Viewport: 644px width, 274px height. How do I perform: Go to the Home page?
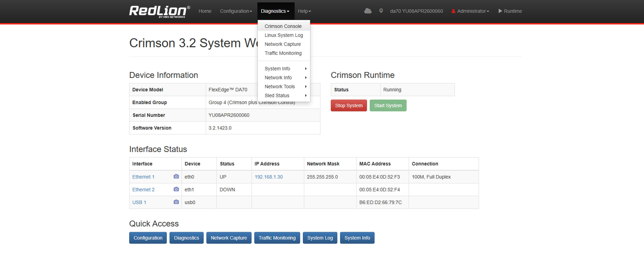(x=205, y=11)
